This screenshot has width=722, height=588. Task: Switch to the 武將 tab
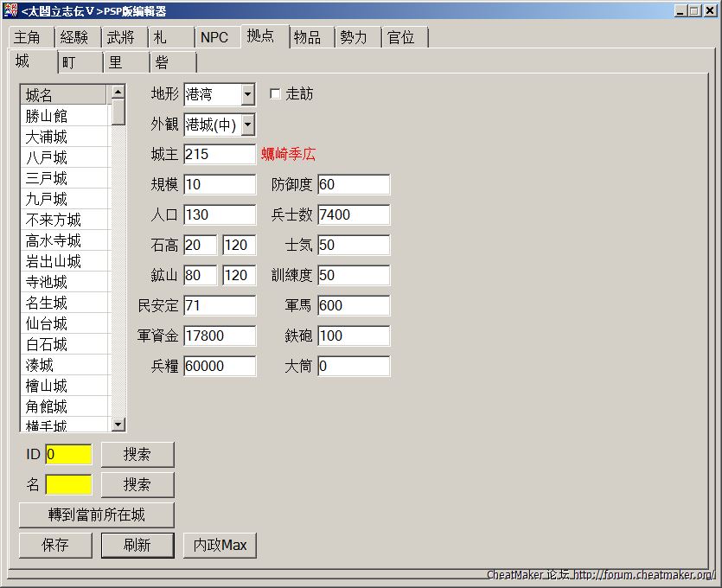tap(121, 38)
